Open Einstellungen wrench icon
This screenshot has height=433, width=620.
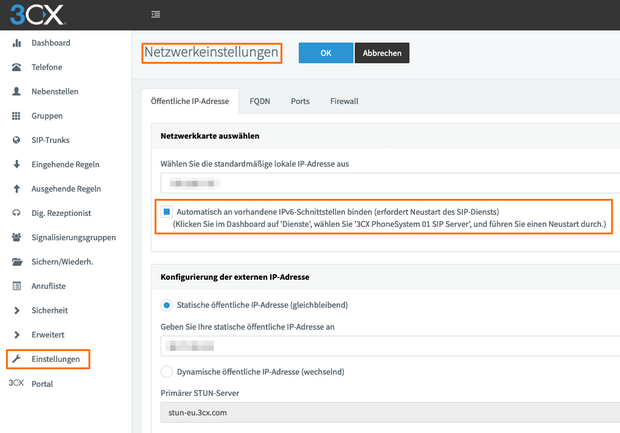pos(16,358)
